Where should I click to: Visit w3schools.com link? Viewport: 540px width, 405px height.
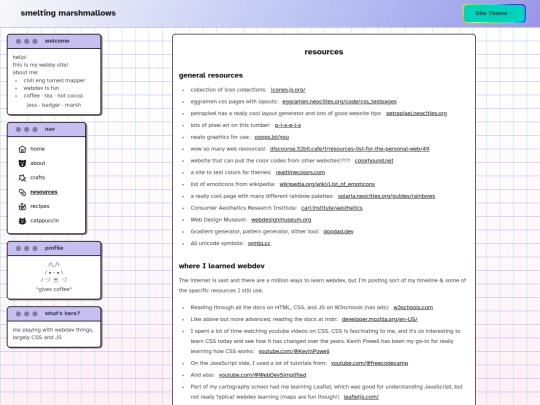(413, 307)
